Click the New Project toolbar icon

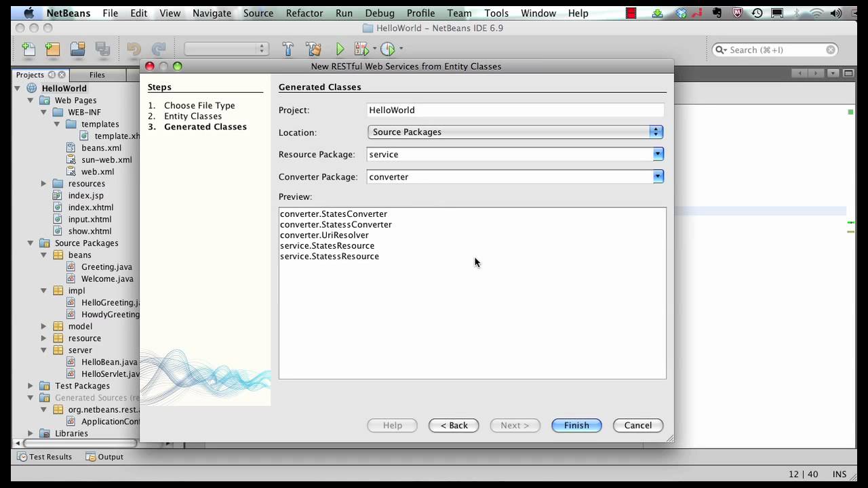tap(53, 49)
